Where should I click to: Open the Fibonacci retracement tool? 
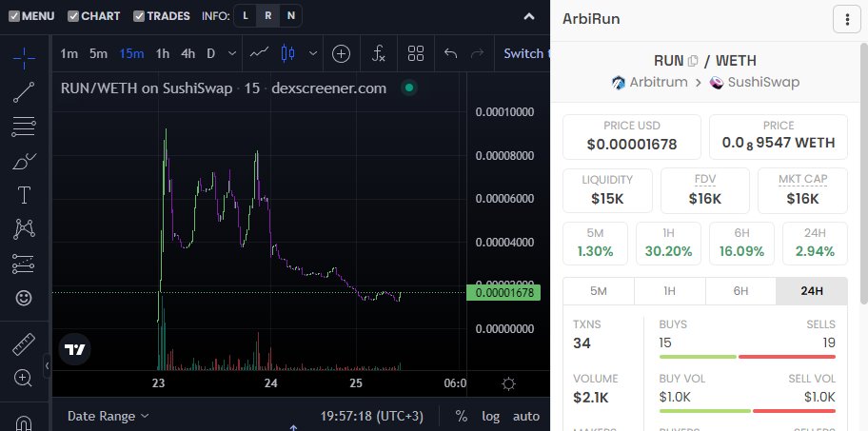pos(24,127)
